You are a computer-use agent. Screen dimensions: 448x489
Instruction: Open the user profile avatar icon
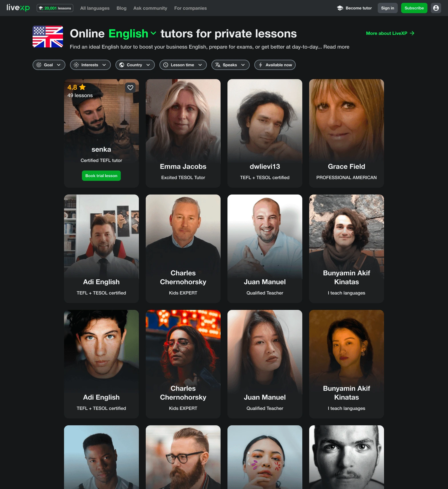(436, 8)
